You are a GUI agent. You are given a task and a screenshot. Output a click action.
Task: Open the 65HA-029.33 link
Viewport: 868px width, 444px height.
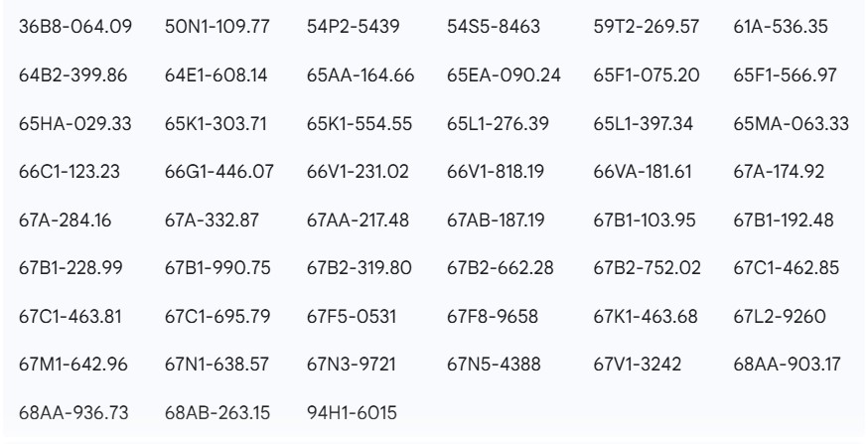[x=74, y=123]
